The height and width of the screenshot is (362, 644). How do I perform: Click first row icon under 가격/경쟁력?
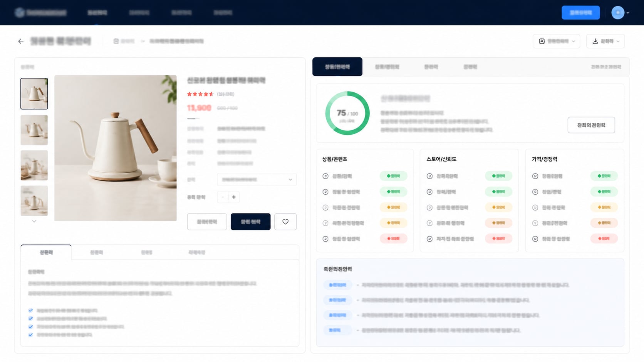click(x=535, y=176)
